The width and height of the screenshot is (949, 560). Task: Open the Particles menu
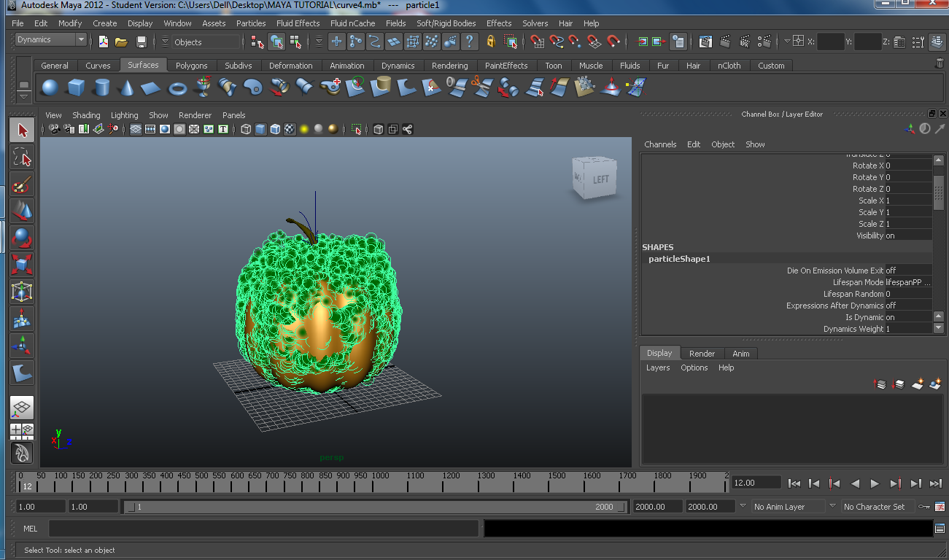tap(251, 23)
